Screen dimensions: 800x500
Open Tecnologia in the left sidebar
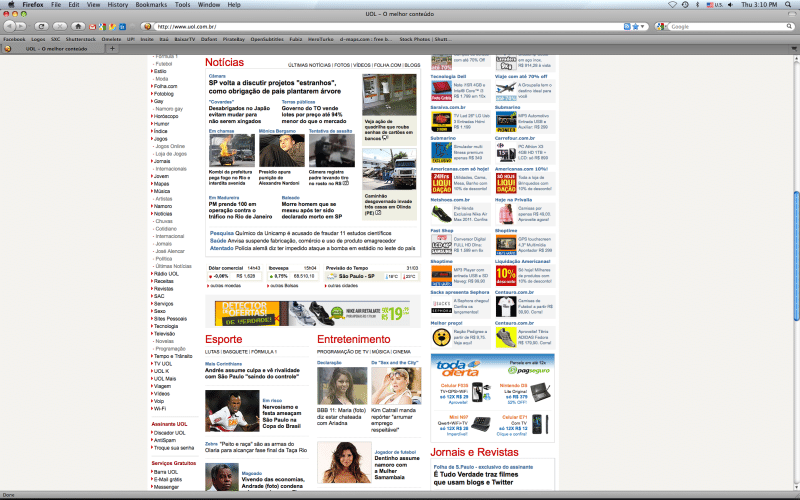tap(166, 327)
